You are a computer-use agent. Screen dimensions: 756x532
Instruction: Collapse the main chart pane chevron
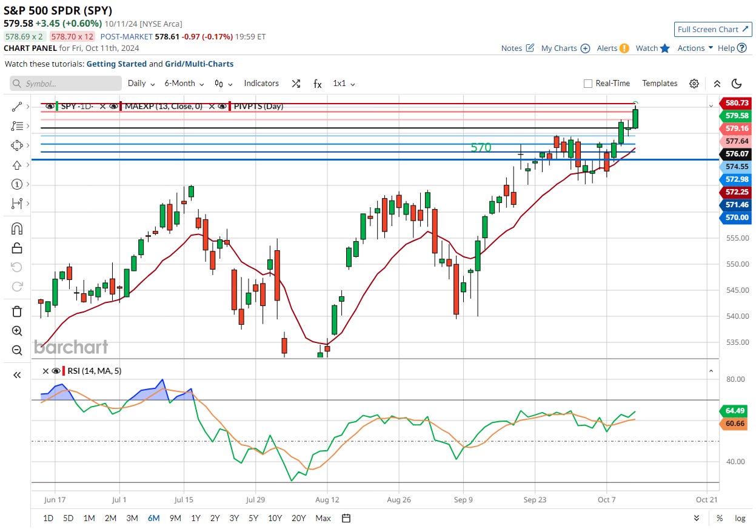(711, 106)
